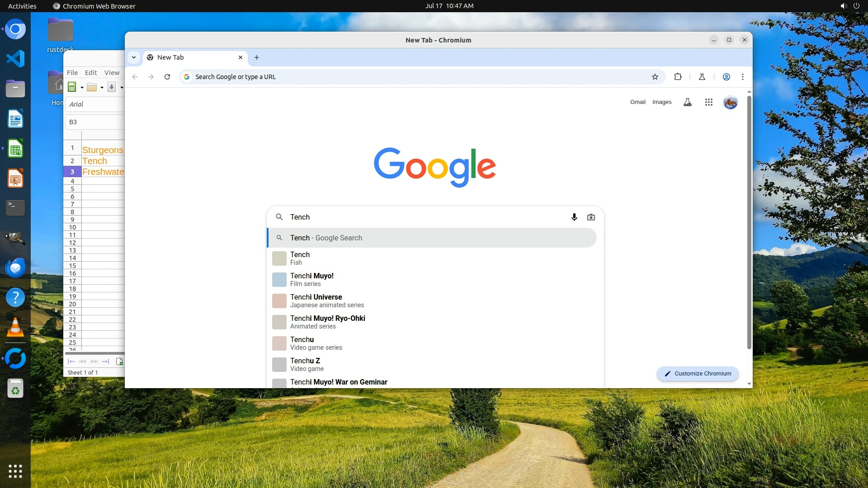
Task: Click the Tenchu video game series suggestion
Action: coord(316,343)
